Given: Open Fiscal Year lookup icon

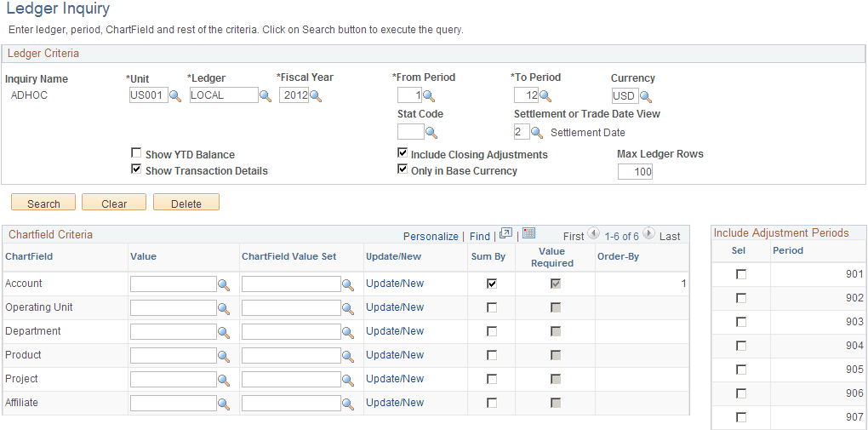Looking at the screenshot, I should pyautogui.click(x=315, y=96).
